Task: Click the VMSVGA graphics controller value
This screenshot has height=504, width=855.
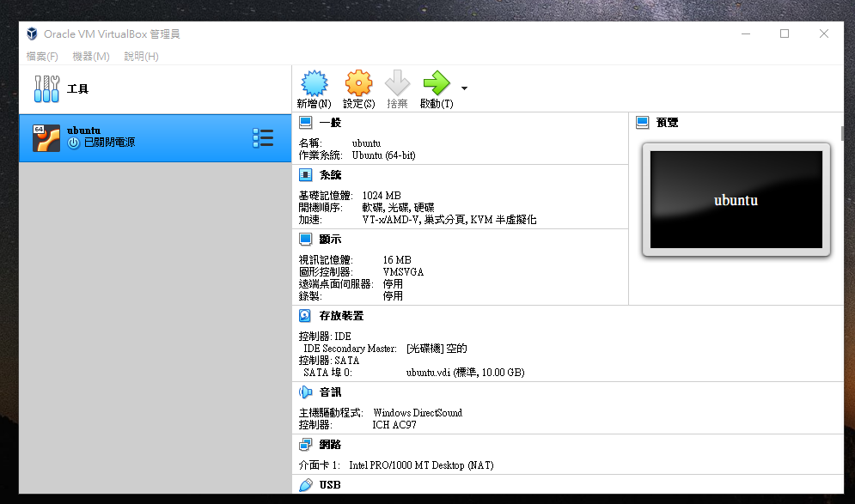Action: (x=403, y=272)
